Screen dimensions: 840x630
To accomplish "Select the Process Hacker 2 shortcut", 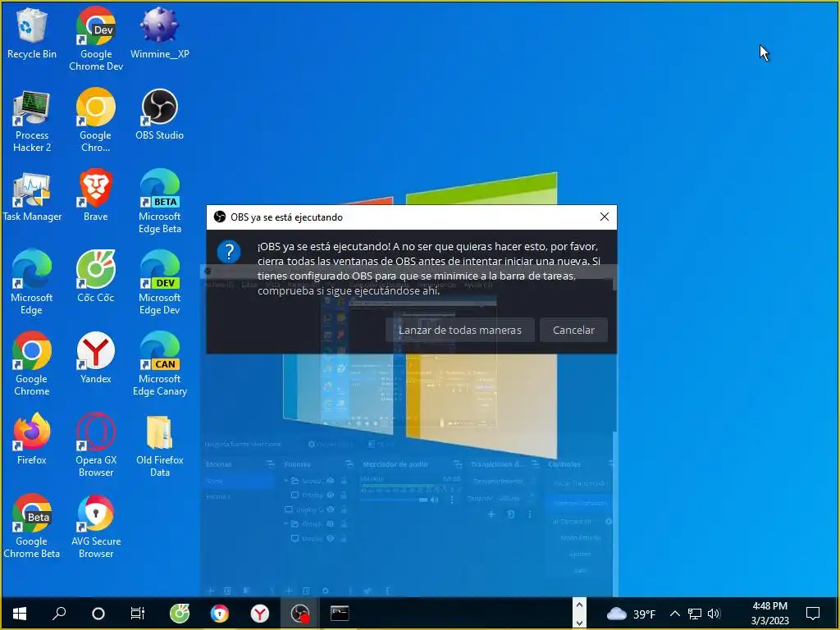I will coord(32,121).
